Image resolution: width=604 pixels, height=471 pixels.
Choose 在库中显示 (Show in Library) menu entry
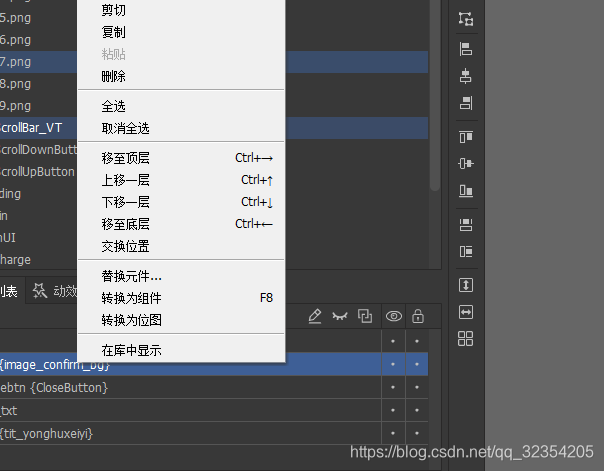pyautogui.click(x=181, y=350)
